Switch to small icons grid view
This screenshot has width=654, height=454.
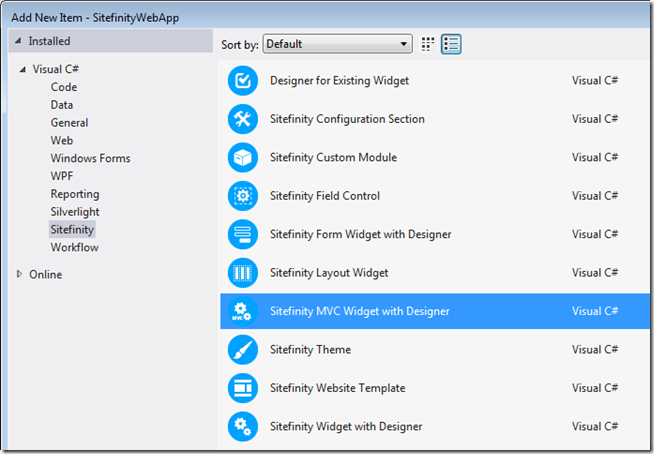pyautogui.click(x=428, y=44)
